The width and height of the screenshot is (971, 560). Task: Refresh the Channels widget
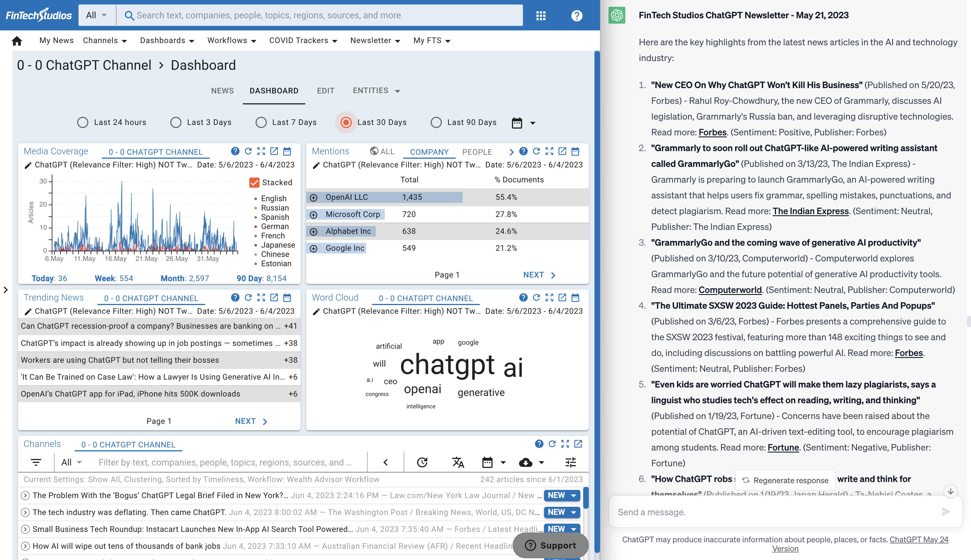(x=552, y=444)
